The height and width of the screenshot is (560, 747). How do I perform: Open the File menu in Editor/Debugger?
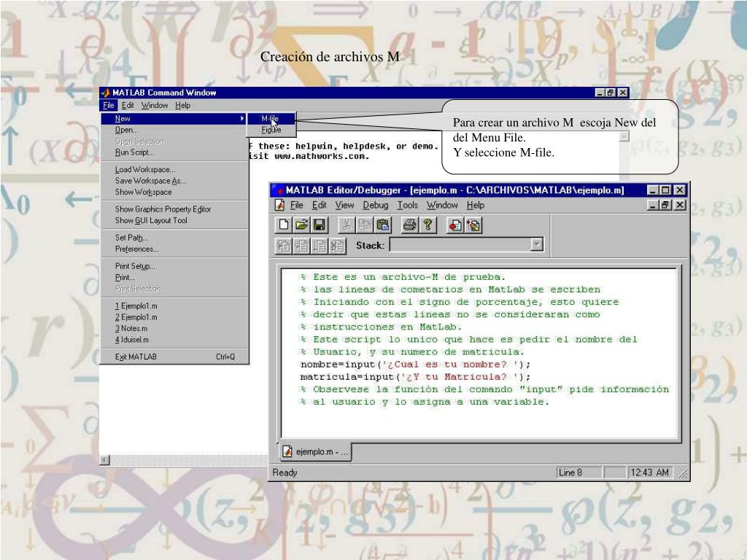click(297, 205)
